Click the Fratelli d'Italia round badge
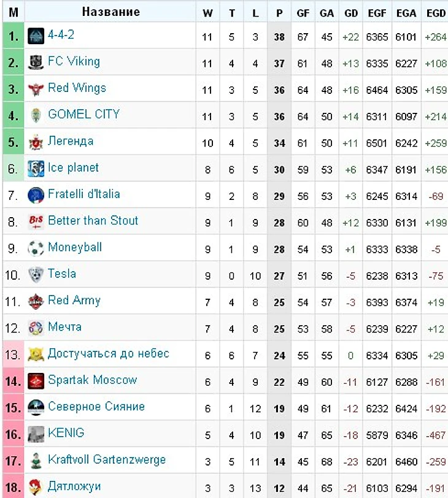448x498 pixels. click(36, 195)
